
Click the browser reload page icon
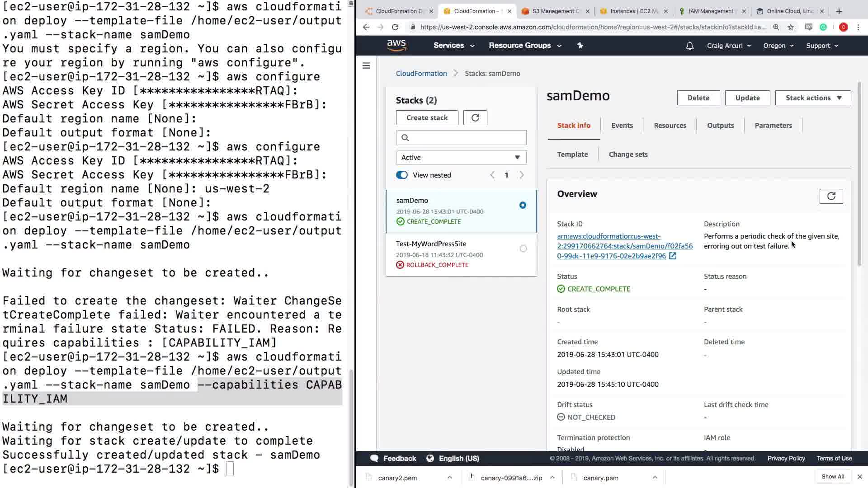pyautogui.click(x=395, y=27)
